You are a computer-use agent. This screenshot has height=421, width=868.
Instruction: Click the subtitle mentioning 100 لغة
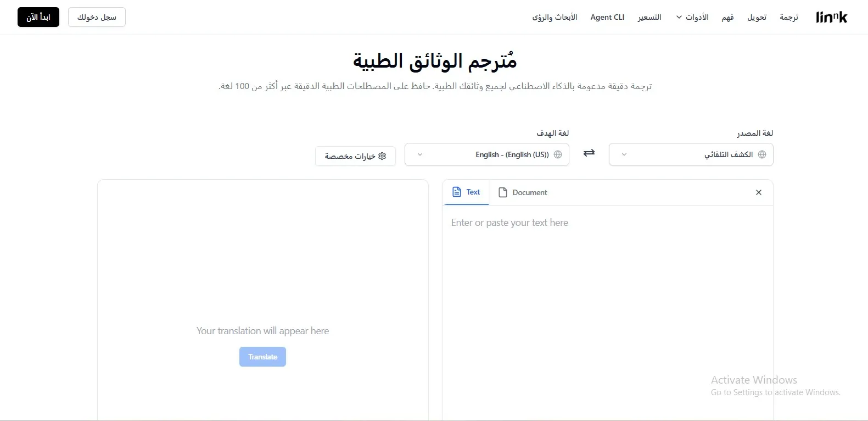(435, 86)
